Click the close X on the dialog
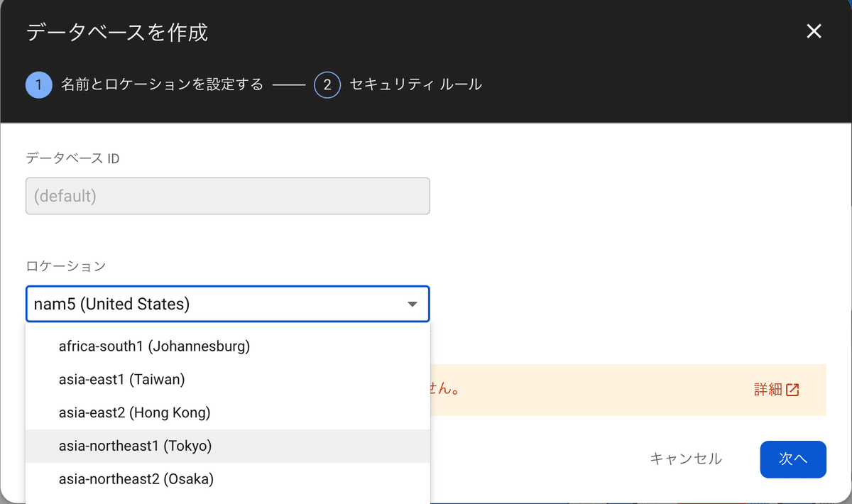Screen dimensions: 852x504 (x=814, y=31)
